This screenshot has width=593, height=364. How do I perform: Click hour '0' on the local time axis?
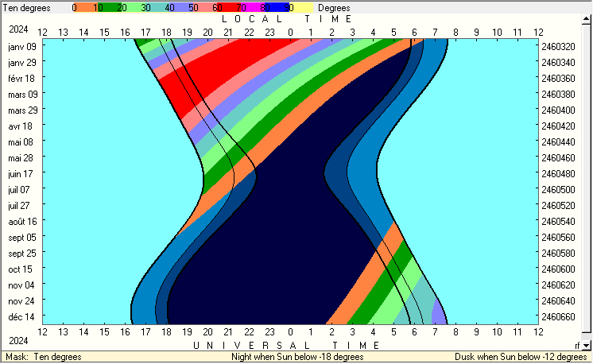(290, 33)
